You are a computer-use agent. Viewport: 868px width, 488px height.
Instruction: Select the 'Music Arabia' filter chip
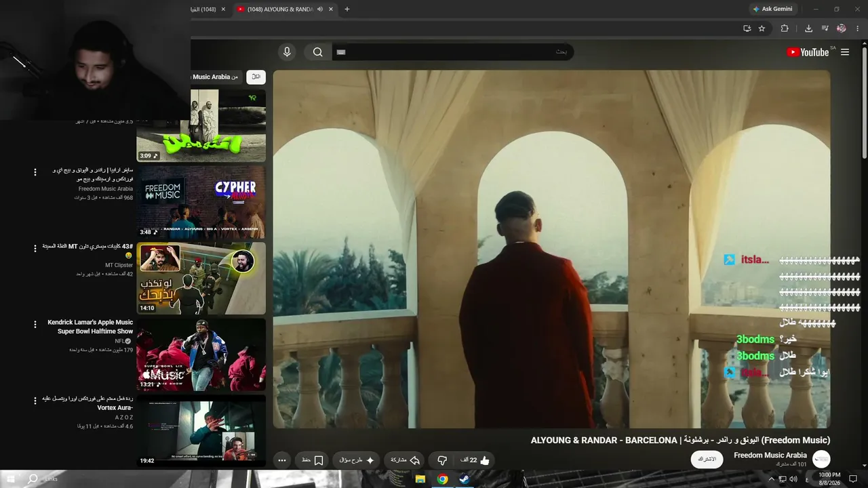[x=215, y=77]
